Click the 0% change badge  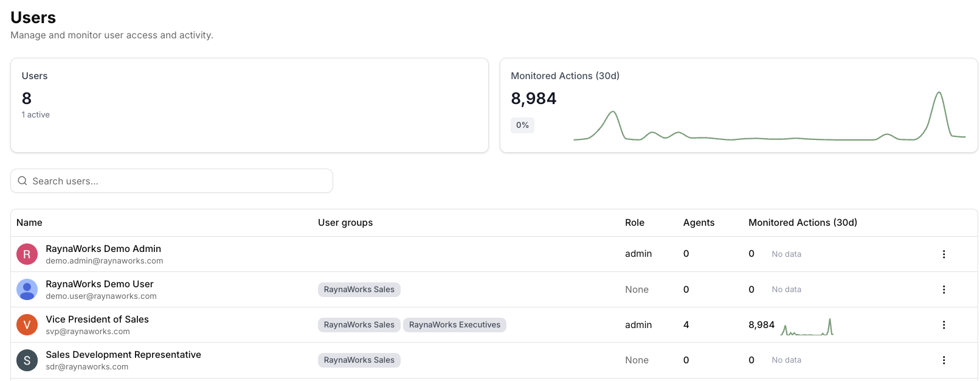pos(522,125)
